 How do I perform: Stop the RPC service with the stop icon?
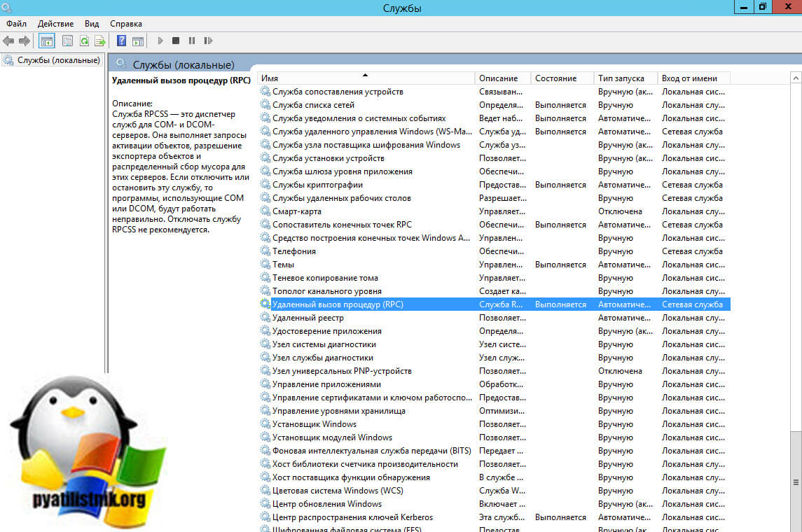pyautogui.click(x=177, y=41)
